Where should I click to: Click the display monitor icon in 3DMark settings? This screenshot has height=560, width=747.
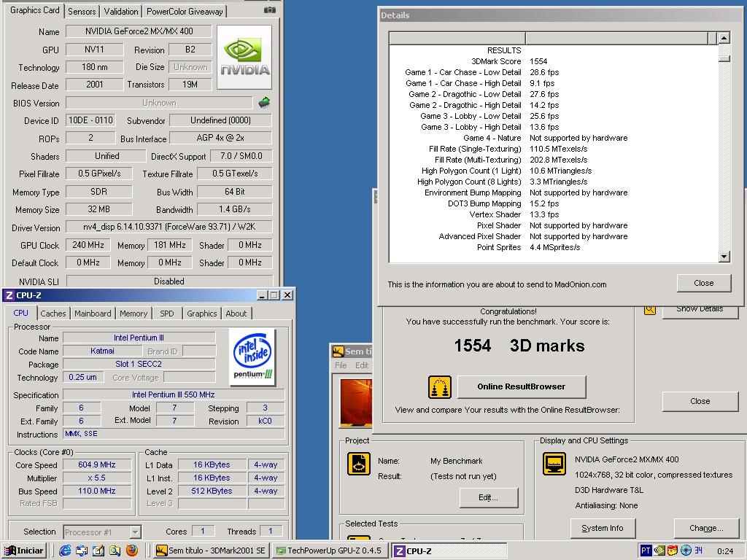coord(554,464)
